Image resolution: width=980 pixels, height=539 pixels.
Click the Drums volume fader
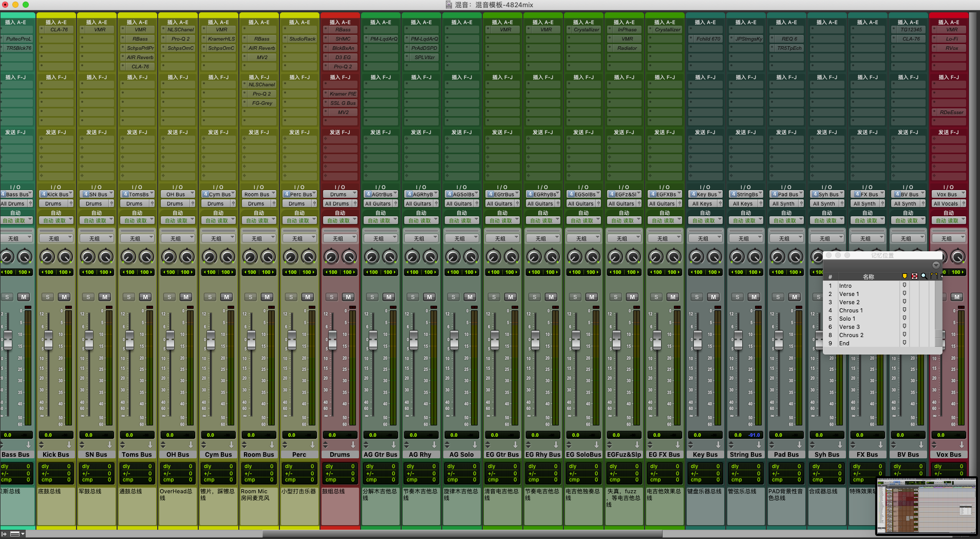(332, 340)
